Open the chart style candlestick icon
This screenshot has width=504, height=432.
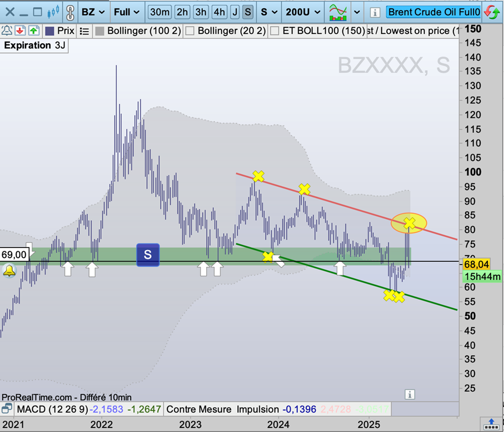[53, 12]
